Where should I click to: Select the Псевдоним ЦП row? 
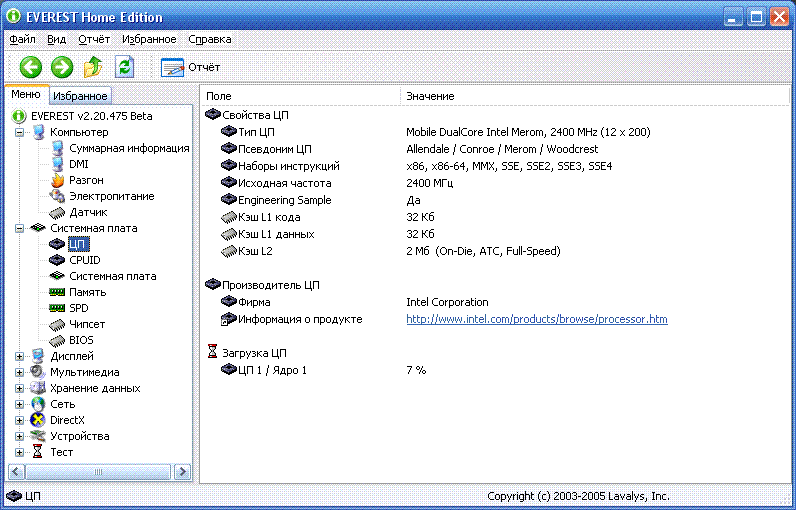[495, 149]
